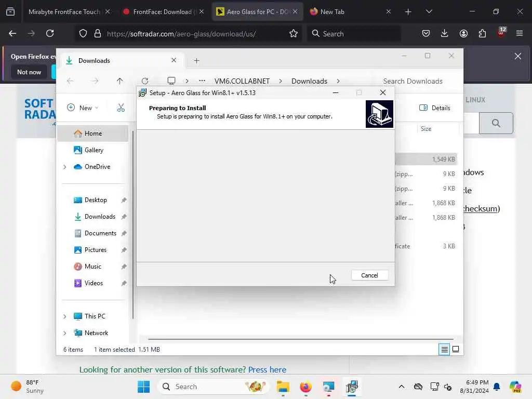This screenshot has height=399, width=532.
Task: Select the Downloads tab in Explorer
Action: [121, 61]
